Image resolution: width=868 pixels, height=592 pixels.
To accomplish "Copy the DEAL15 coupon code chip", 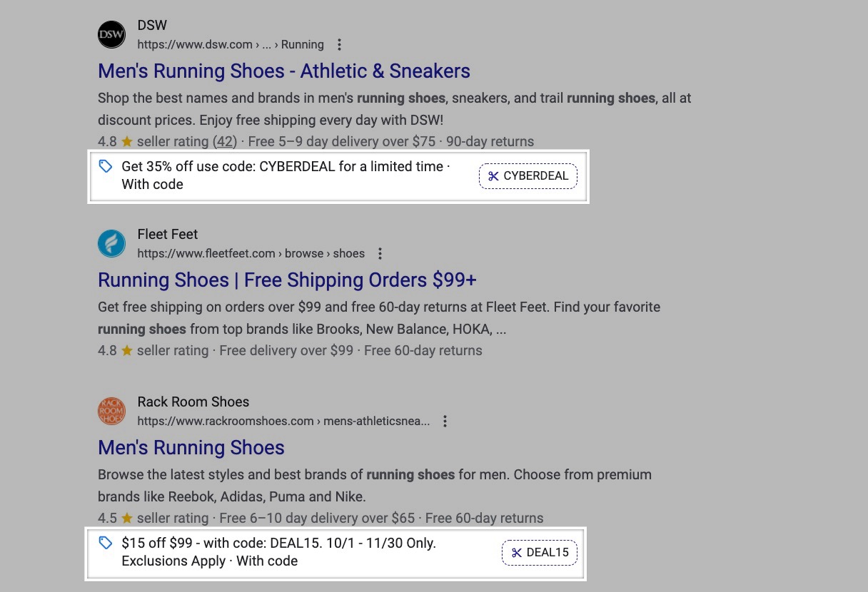I will [x=540, y=553].
